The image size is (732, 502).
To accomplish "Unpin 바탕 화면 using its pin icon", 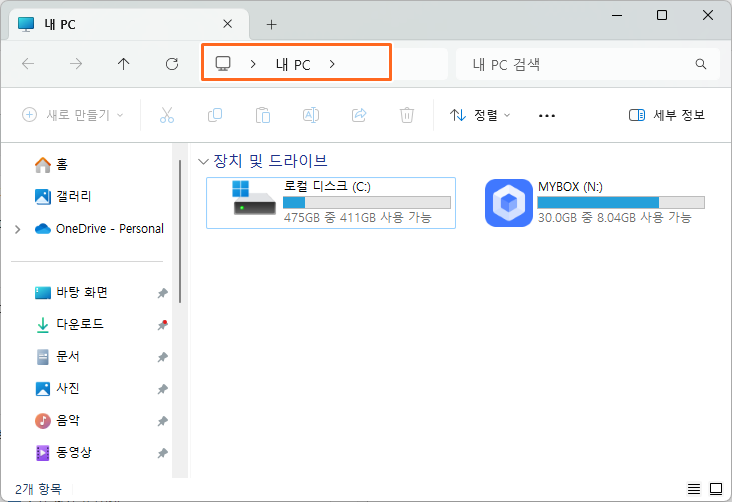I will (162, 293).
